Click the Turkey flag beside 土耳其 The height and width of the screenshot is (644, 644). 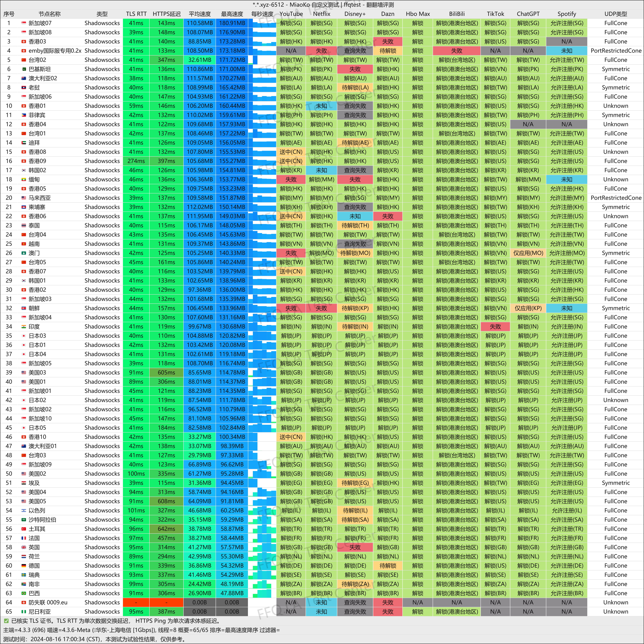click(x=24, y=529)
